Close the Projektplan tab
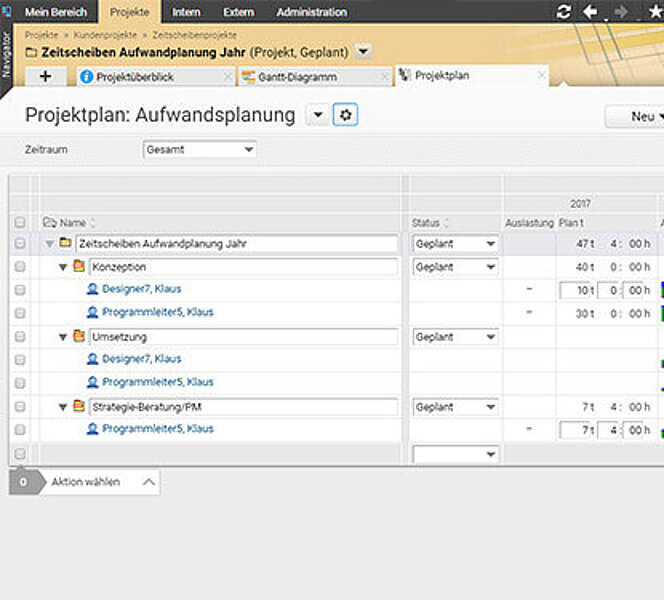 tap(541, 75)
